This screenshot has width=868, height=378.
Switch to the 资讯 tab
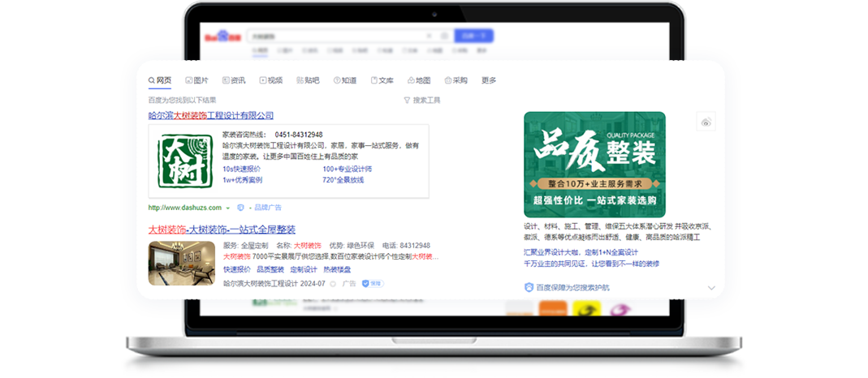234,80
